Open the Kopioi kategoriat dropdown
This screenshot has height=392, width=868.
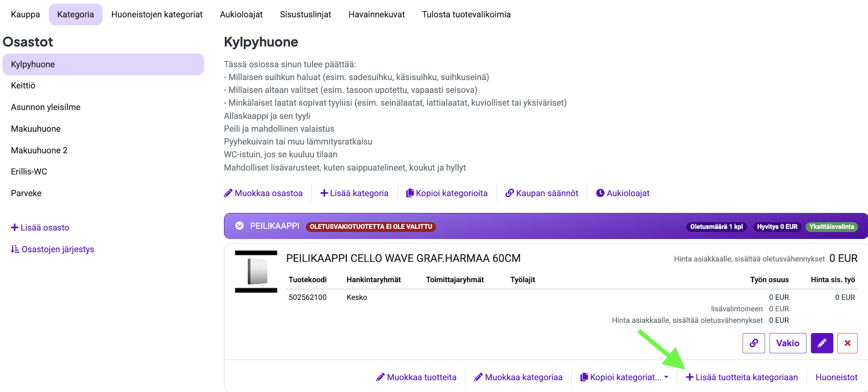pos(624,377)
